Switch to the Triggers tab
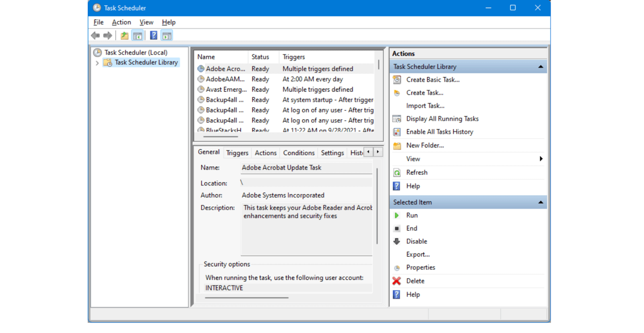The image size is (644, 333). 237,153
